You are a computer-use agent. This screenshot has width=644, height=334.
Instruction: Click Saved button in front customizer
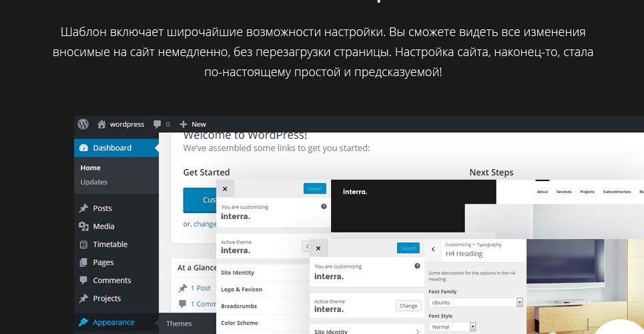[x=408, y=248]
